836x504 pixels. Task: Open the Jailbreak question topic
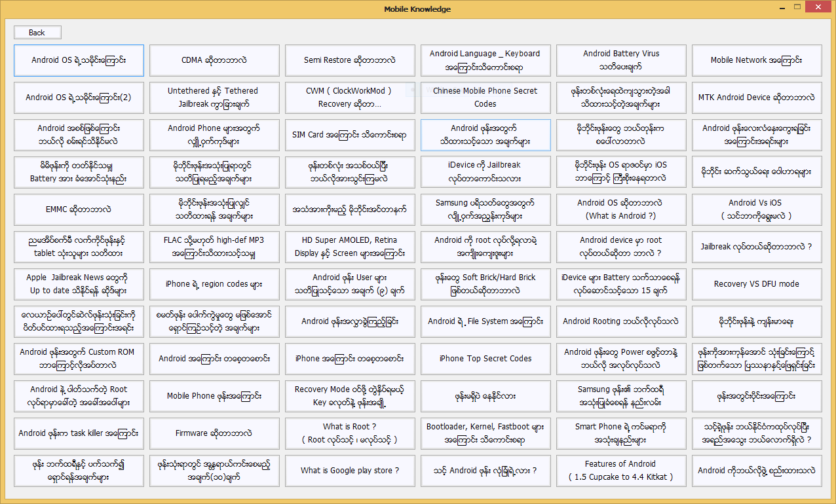pyautogui.click(x=757, y=247)
